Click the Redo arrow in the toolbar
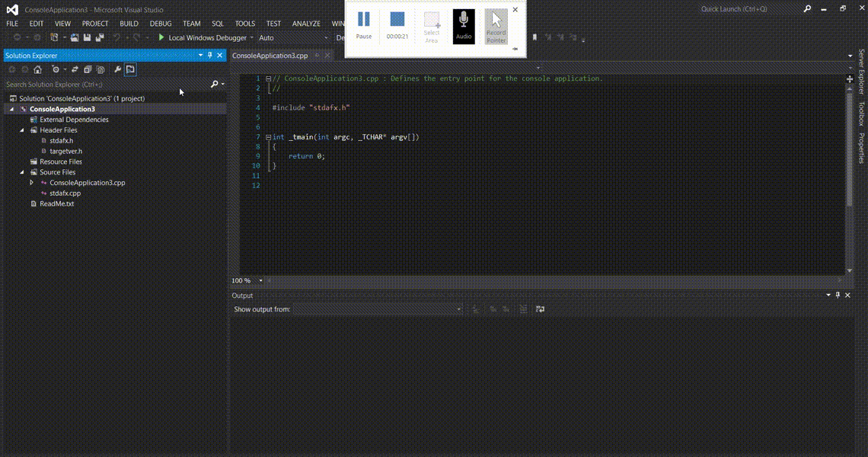The image size is (868, 457). point(136,37)
